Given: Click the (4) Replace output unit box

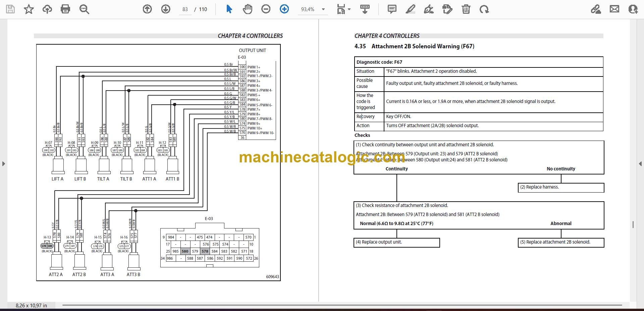Looking at the screenshot, I should pyautogui.click(x=397, y=243).
